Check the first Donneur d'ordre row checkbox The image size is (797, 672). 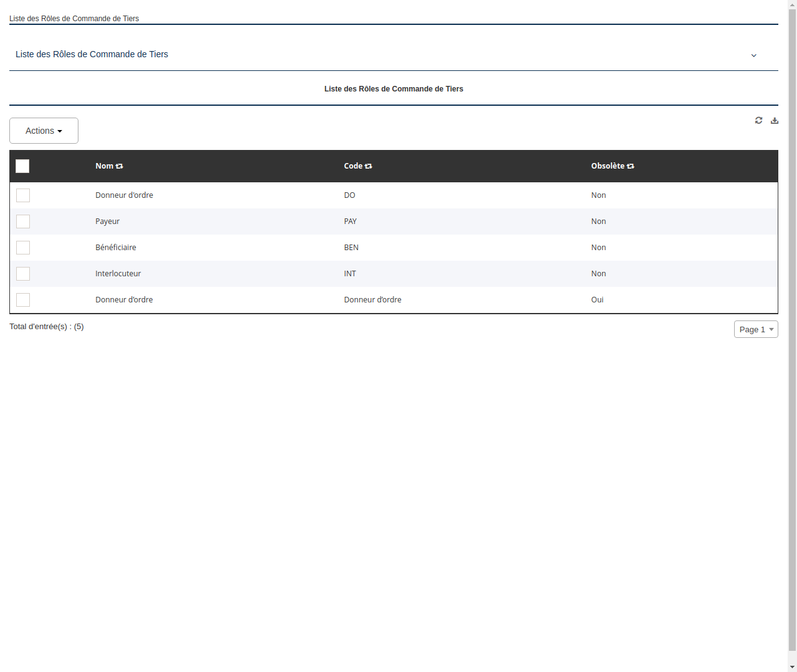click(x=23, y=195)
